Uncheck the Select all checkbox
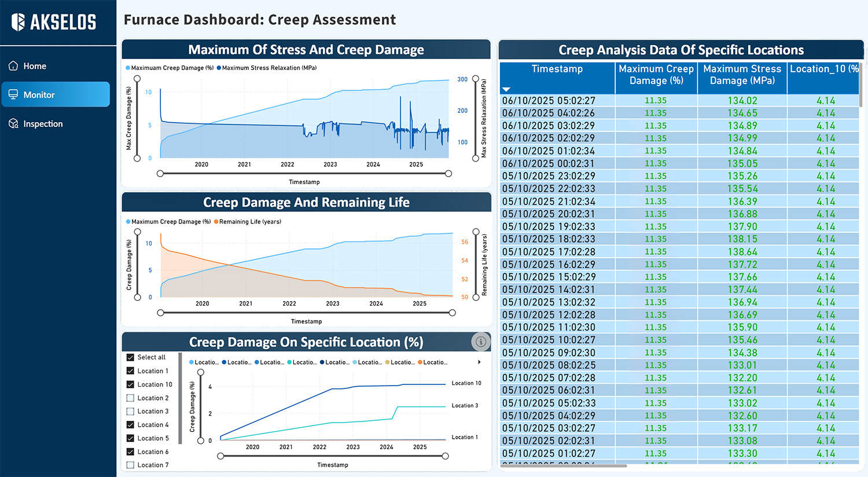Viewport: 868px width, 477px height. (130, 357)
